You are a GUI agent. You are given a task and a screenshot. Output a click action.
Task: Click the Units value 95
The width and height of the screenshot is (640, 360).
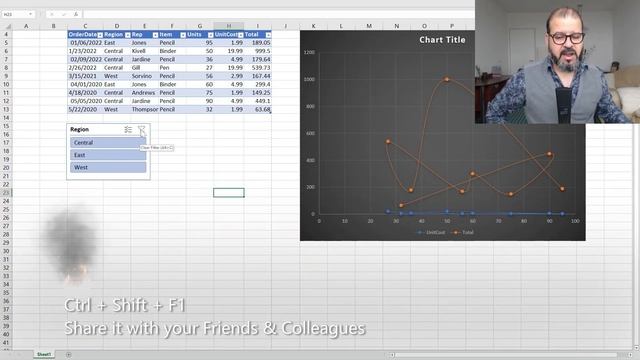[200, 42]
